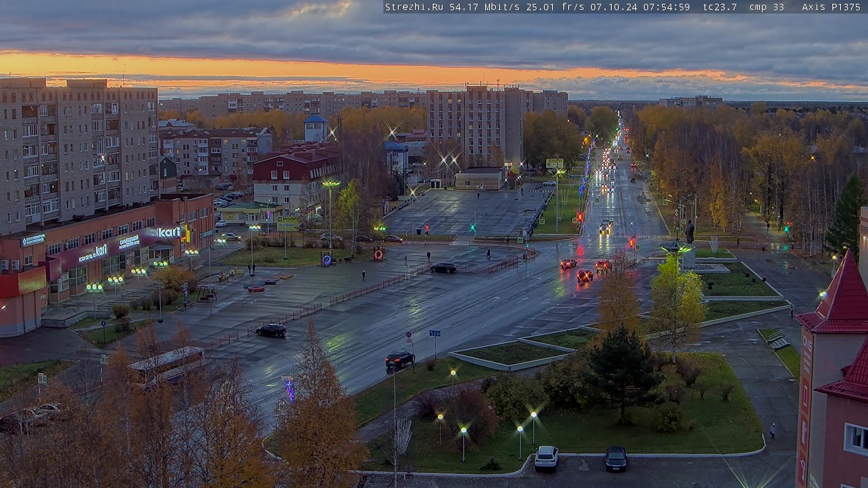Screen dimensions: 868x488
Task: Click the illuminated kari store sign
Action: point(169,232)
